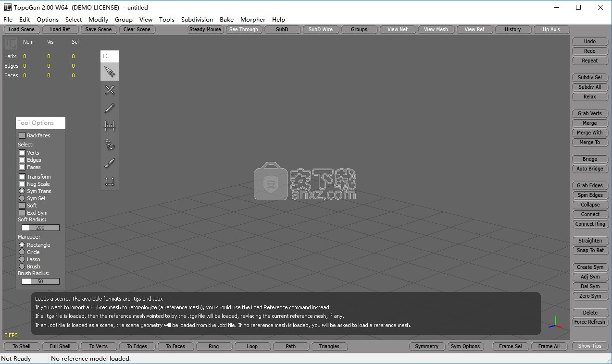The image size is (612, 364).
Task: Select the bridge tool icon
Action: pos(110,126)
